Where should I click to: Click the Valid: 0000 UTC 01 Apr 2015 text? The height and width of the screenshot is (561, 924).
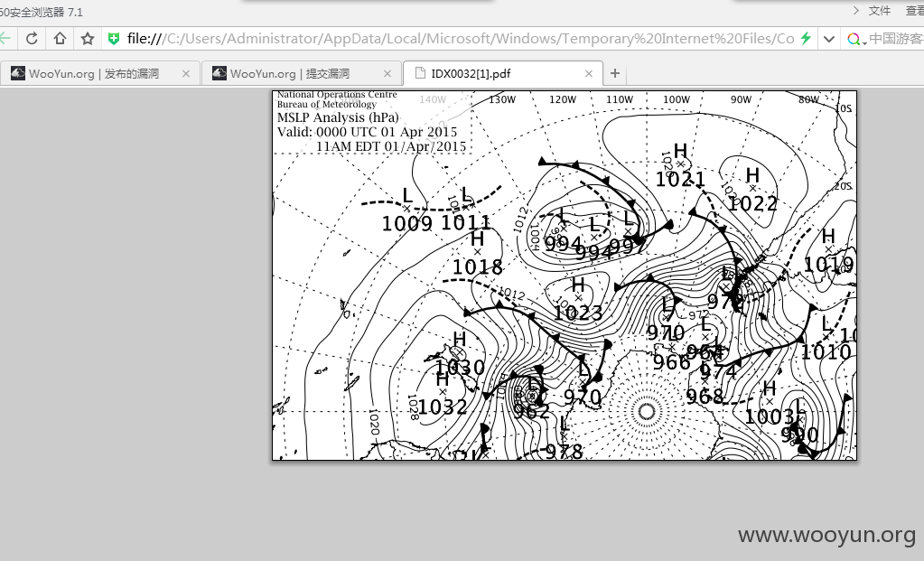click(x=367, y=132)
